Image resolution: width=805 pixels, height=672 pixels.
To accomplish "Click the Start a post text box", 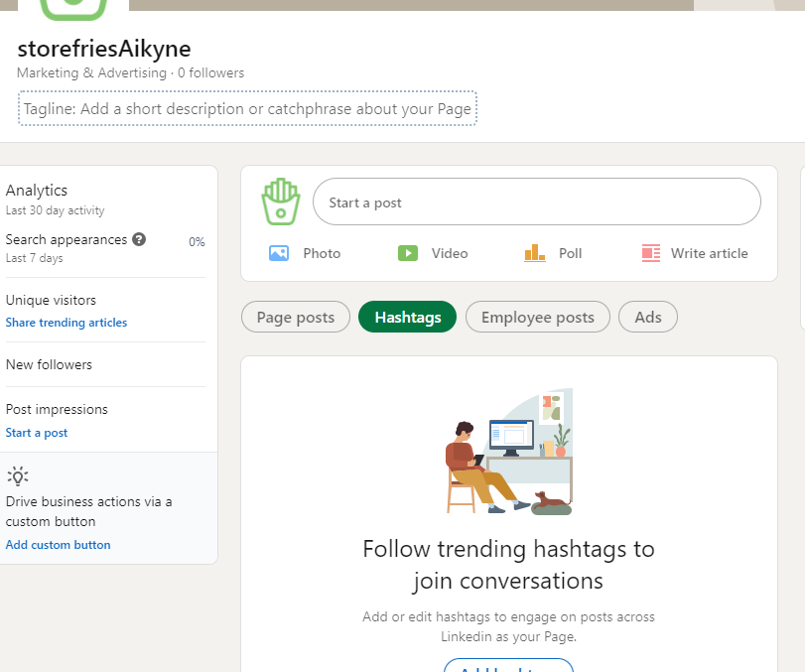I will [536, 202].
